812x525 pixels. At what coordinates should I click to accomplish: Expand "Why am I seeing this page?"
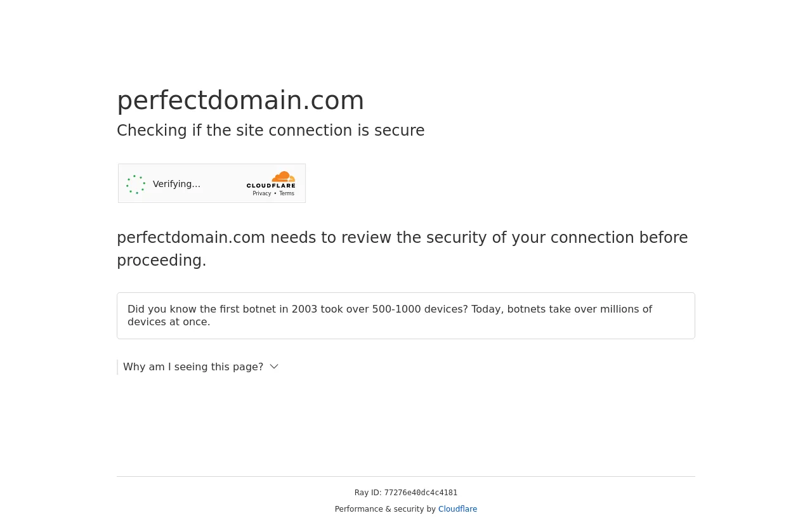(193, 367)
